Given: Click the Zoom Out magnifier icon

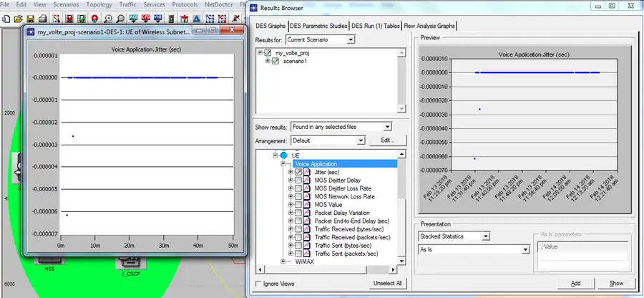Looking at the screenshot, I should point(120,19).
